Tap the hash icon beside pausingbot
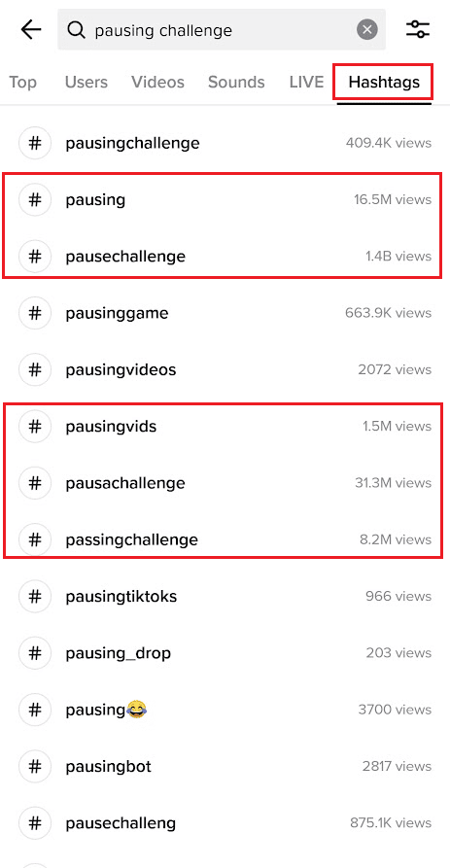The width and height of the screenshot is (450, 868). click(35, 767)
